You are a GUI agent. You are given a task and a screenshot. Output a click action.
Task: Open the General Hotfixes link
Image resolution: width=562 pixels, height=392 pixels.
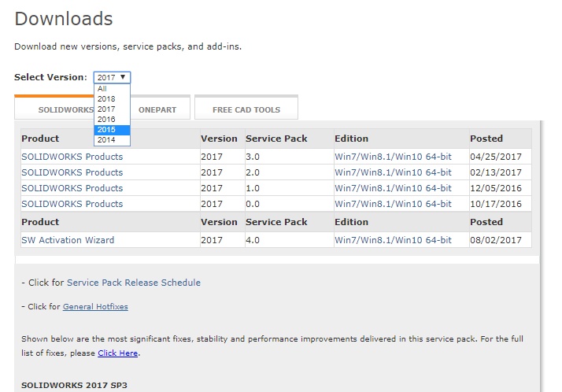[95, 307]
